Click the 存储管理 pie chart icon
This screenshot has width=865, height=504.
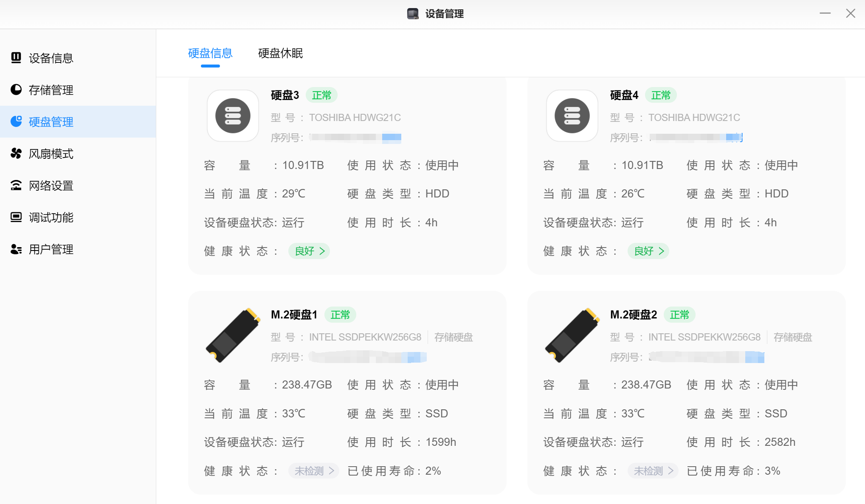16,90
